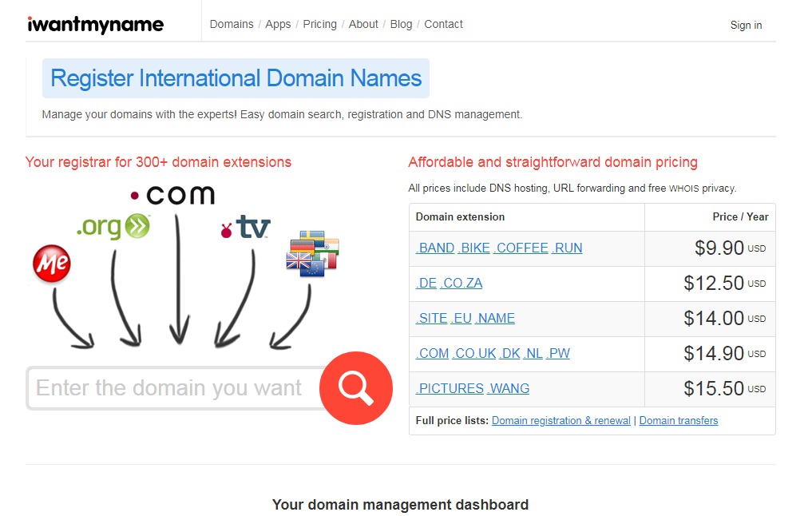Open the Domain transfers price list

pos(679,421)
